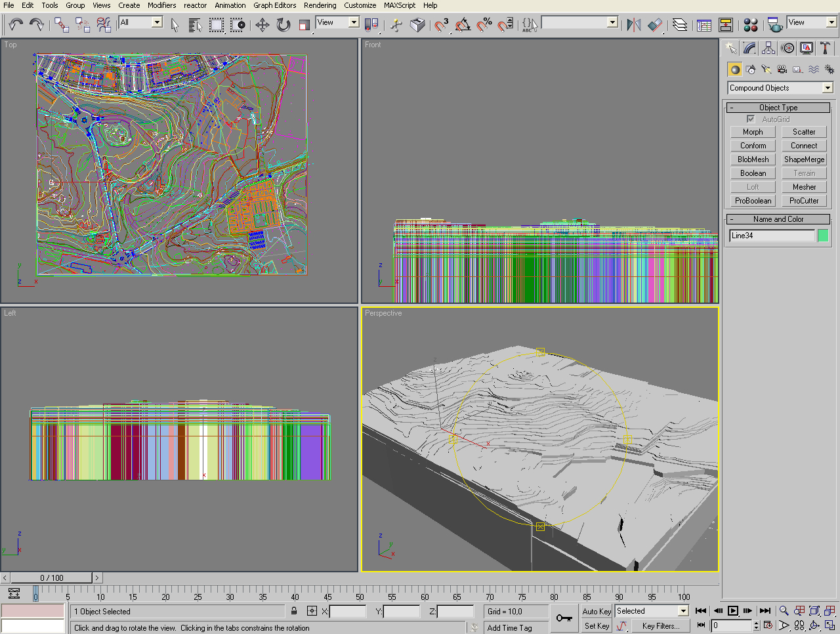Image resolution: width=840 pixels, height=634 pixels.
Task: Click the Zoom viewport tool
Action: [784, 611]
